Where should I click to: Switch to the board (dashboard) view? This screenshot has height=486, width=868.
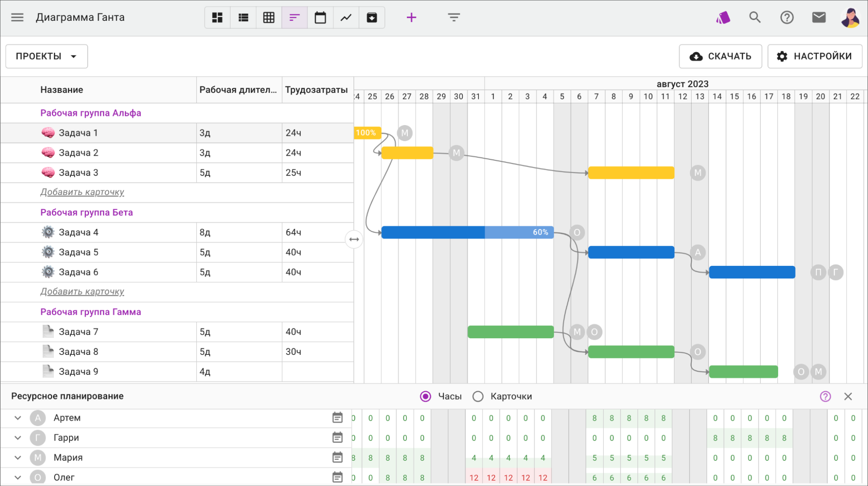(x=217, y=17)
